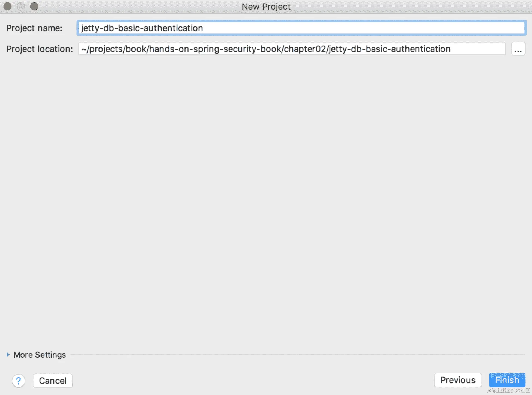Close the New Project window
Screen dimensions: 532x395
pos(7,6)
